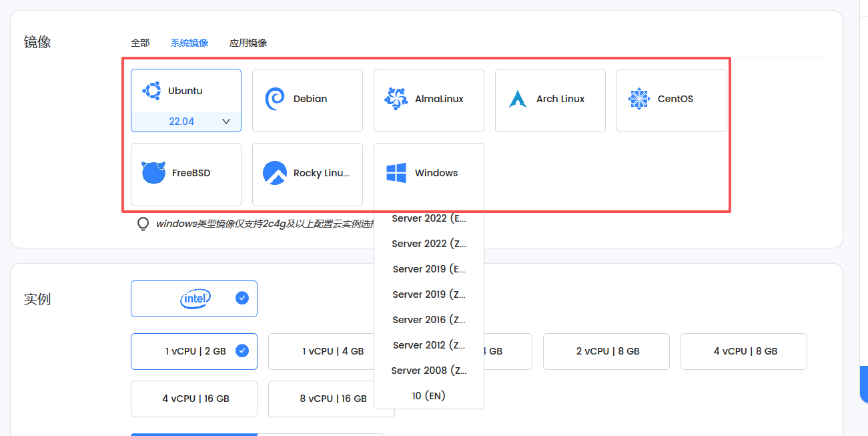
Task: Select Server 2016 in the Windows list
Action: [x=429, y=319]
